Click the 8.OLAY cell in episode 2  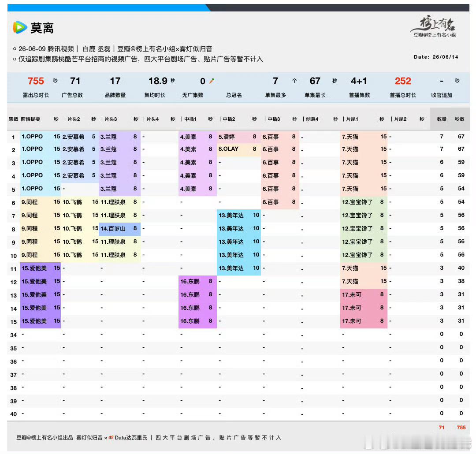point(228,149)
